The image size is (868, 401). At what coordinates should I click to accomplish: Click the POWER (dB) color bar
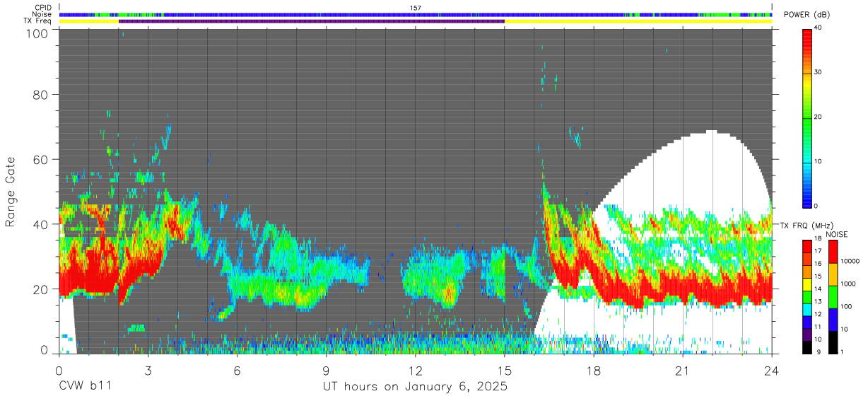(x=808, y=117)
